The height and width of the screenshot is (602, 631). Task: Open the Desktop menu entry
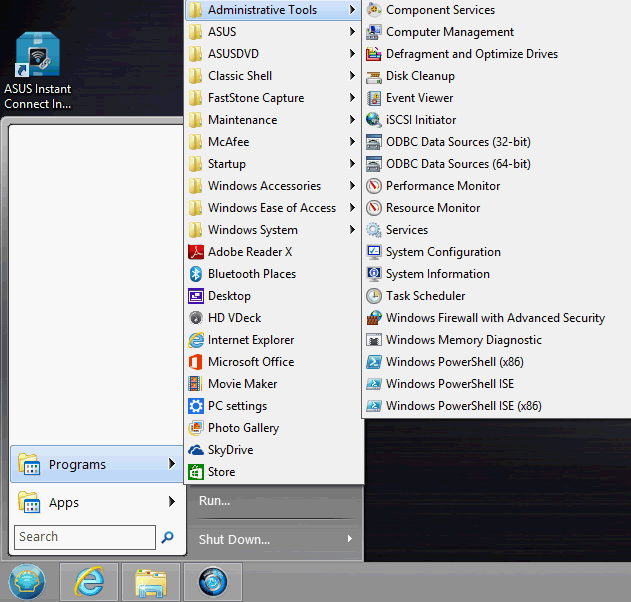[x=273, y=296]
